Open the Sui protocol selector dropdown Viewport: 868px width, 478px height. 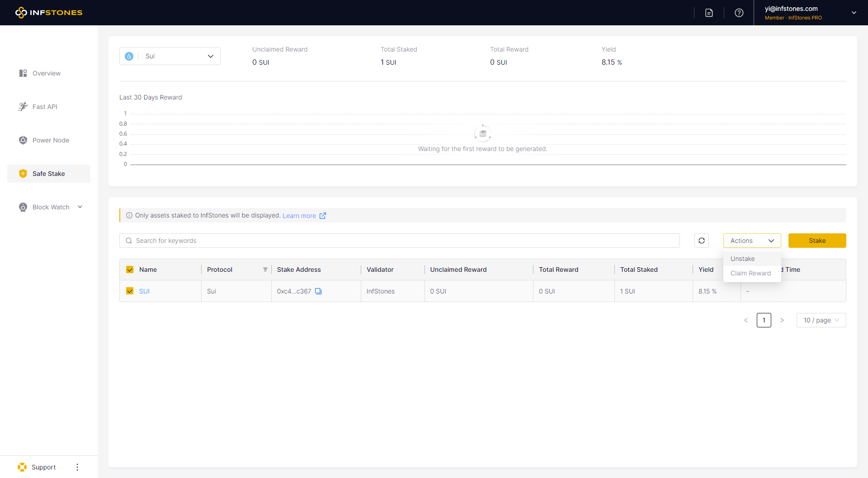pyautogui.click(x=170, y=56)
